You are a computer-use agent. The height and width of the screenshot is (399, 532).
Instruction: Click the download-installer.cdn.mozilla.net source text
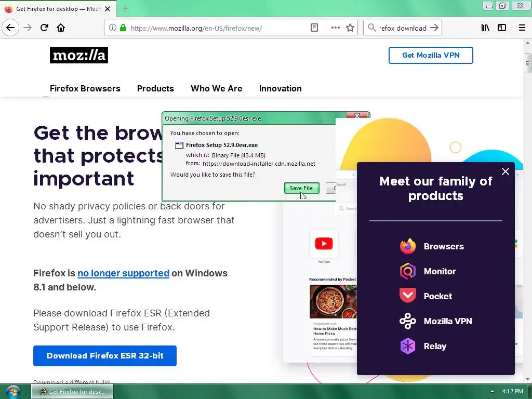pos(259,164)
